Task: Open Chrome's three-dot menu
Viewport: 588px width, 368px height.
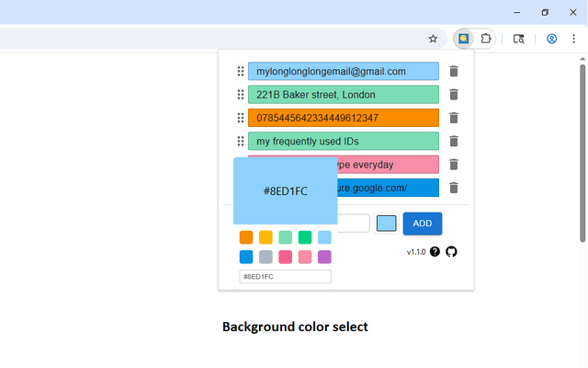Action: click(574, 40)
